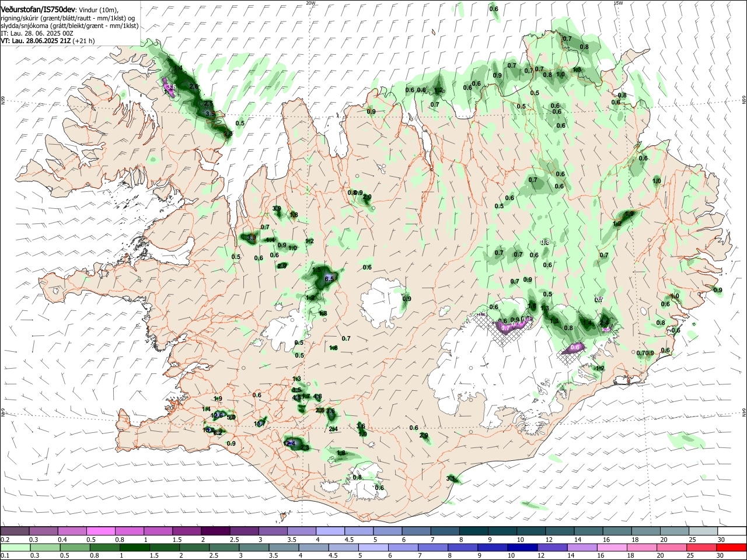Viewport: 747px width, 560px height.
Task: Select the darkest purple swatch between 2 and 2.5
Action: [x=217, y=531]
